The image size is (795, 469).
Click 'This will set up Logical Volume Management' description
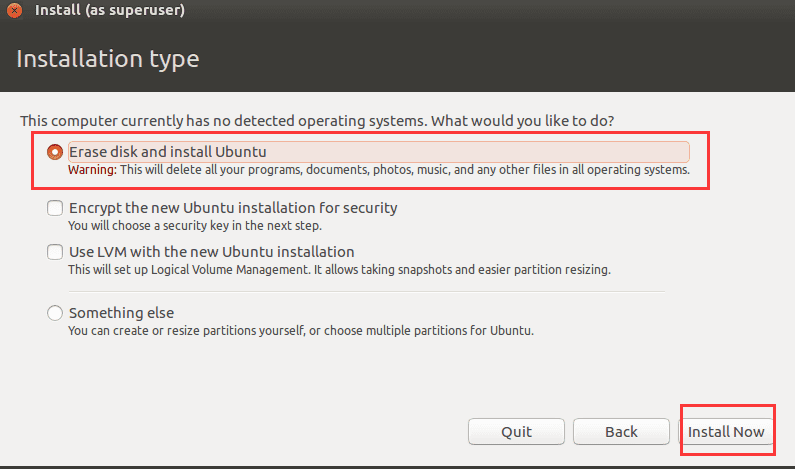click(339, 270)
